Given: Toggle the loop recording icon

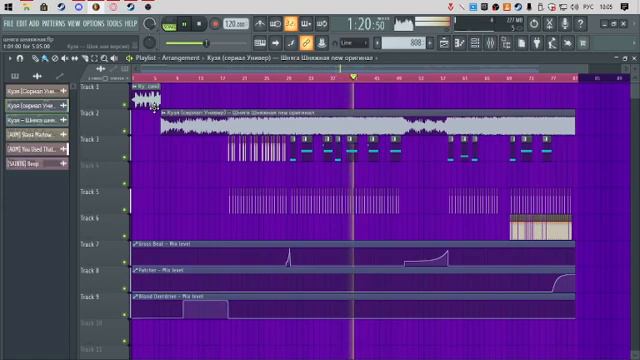Looking at the screenshot, I should (322, 24).
